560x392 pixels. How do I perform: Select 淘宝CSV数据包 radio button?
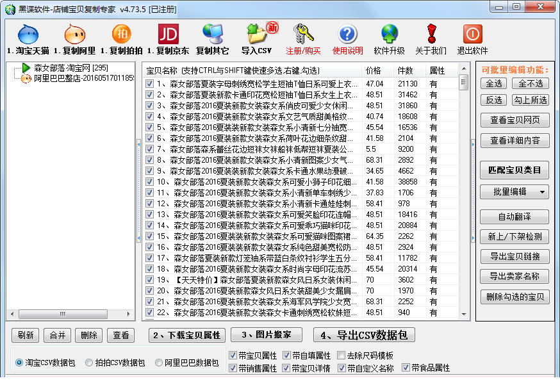click(19, 363)
